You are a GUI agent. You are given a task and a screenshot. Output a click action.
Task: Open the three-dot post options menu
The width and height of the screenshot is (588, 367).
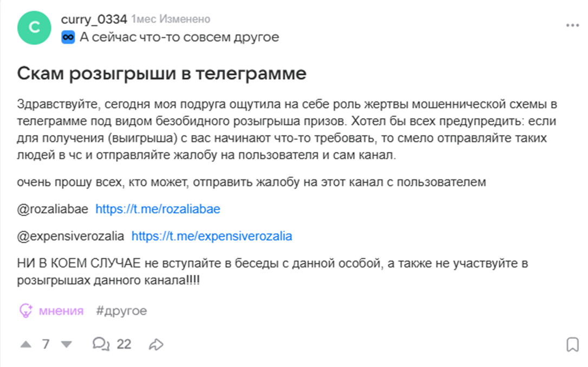(x=572, y=25)
